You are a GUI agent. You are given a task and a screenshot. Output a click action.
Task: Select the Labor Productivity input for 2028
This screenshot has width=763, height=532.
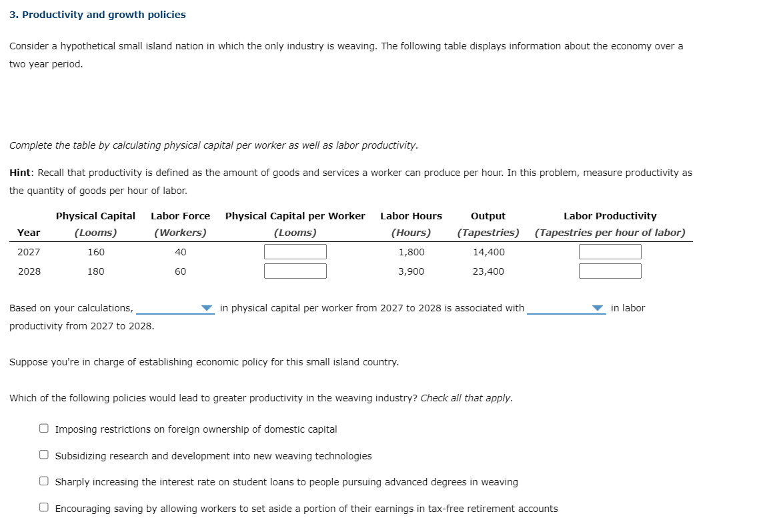(610, 271)
